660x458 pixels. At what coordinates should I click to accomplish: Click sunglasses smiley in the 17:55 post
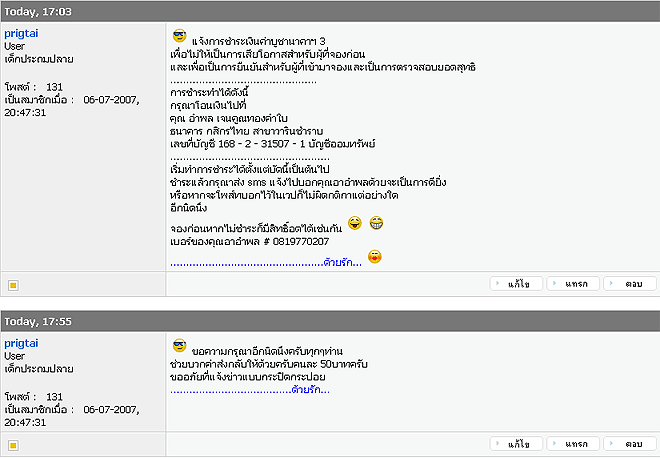tap(180, 346)
